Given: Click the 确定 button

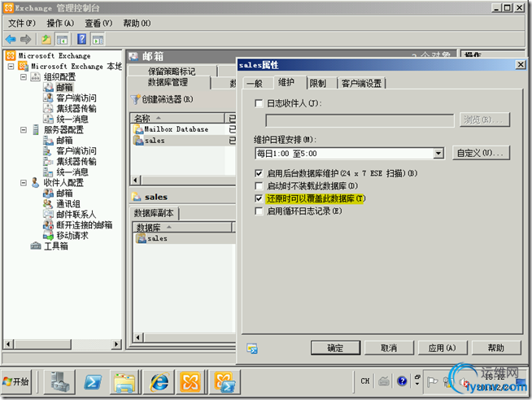Looking at the screenshot, I should click(x=336, y=348).
